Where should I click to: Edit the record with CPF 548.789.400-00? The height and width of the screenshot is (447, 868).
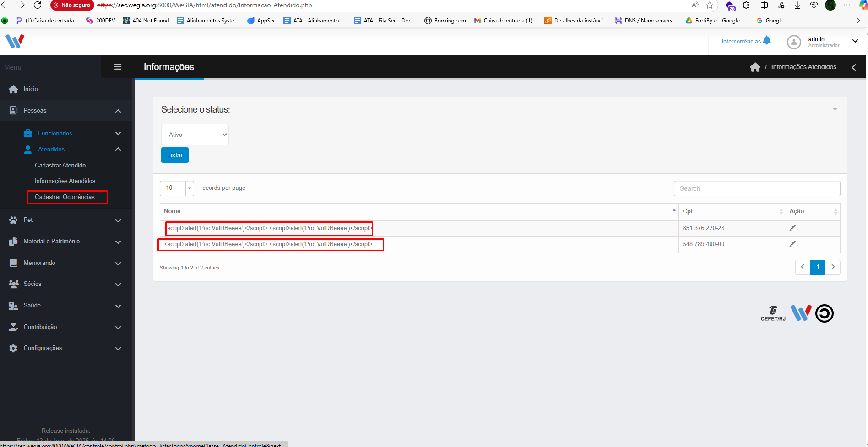[792, 244]
